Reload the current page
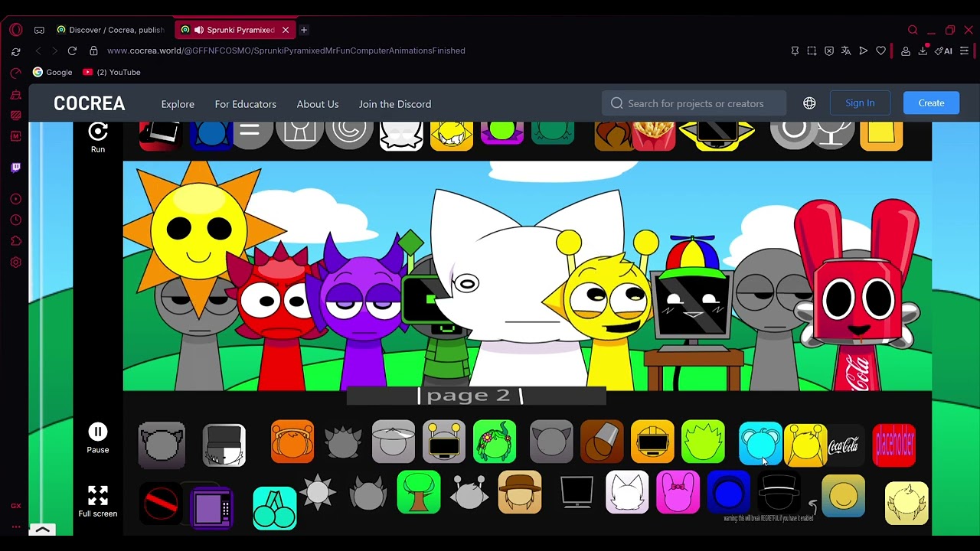 tap(72, 51)
